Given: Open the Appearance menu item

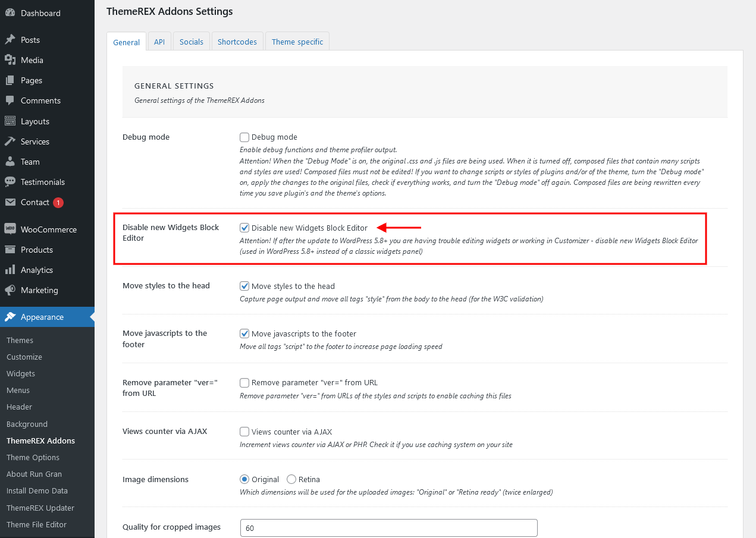Looking at the screenshot, I should 47,317.
